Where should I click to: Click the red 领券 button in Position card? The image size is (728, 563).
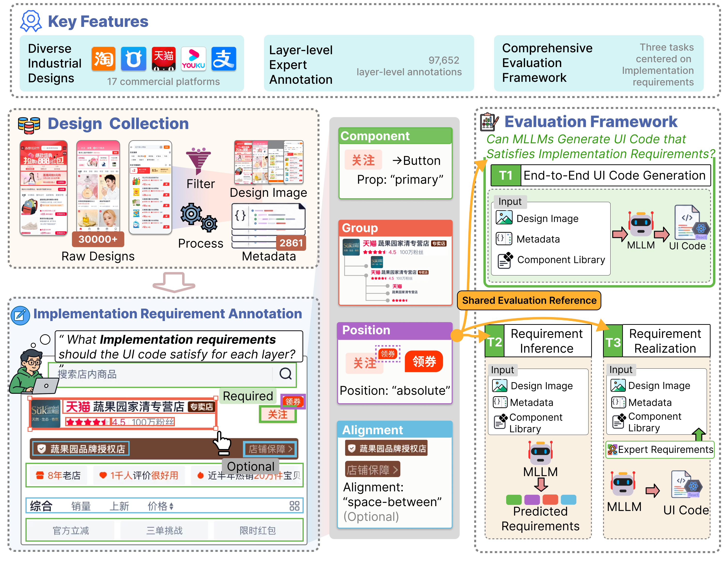click(424, 361)
